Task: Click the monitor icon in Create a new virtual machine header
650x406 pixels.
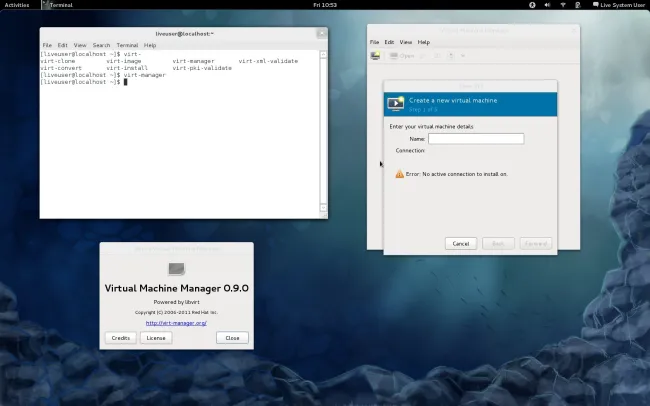Action: click(x=395, y=103)
